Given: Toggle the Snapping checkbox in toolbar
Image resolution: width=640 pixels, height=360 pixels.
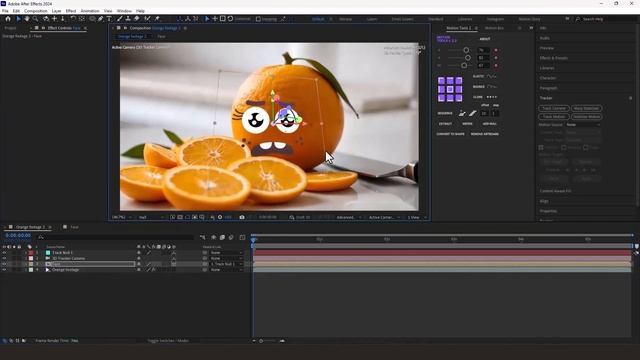Looking at the screenshot, I should pyautogui.click(x=258, y=19).
